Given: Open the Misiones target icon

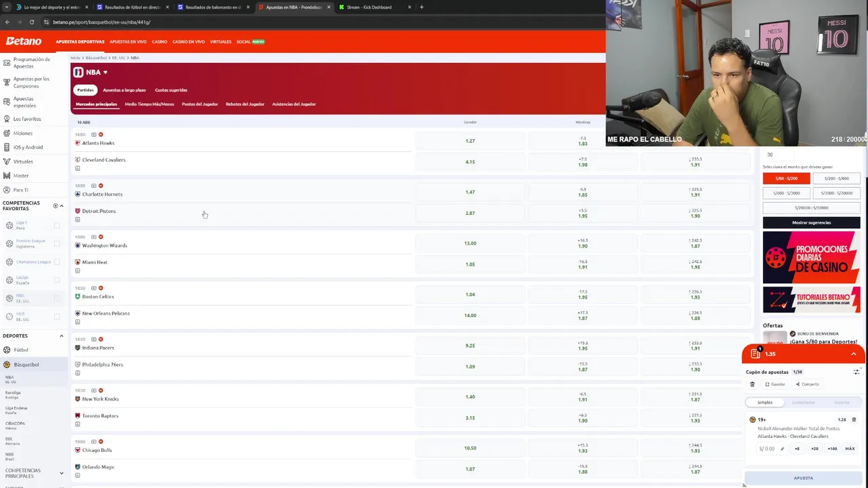Looking at the screenshot, I should (x=6, y=133).
